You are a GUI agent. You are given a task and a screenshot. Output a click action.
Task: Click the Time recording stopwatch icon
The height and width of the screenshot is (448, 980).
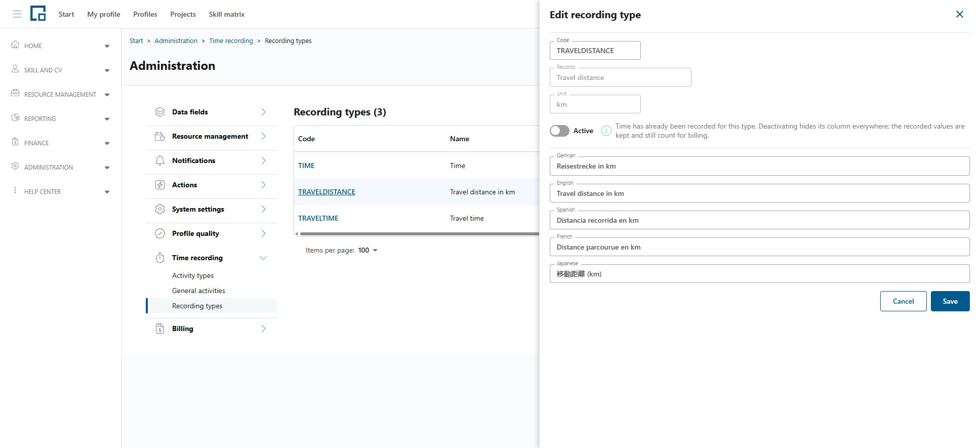(160, 258)
